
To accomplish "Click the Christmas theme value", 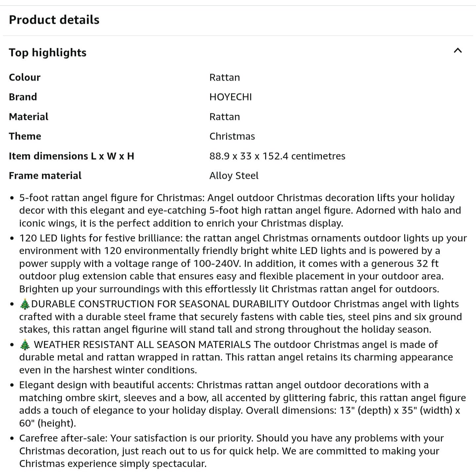I will (x=232, y=136).
